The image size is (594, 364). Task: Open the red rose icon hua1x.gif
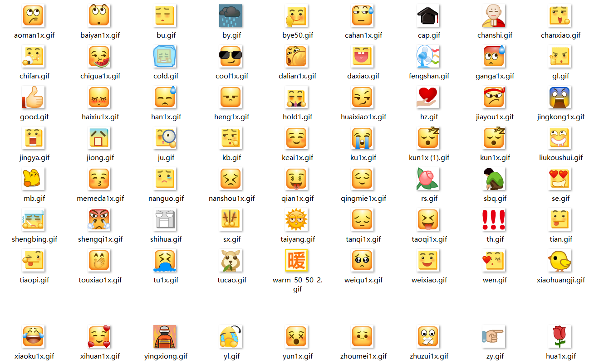[560, 337]
